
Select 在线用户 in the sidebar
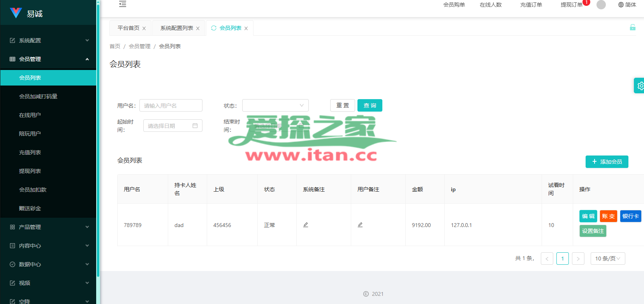tap(30, 115)
